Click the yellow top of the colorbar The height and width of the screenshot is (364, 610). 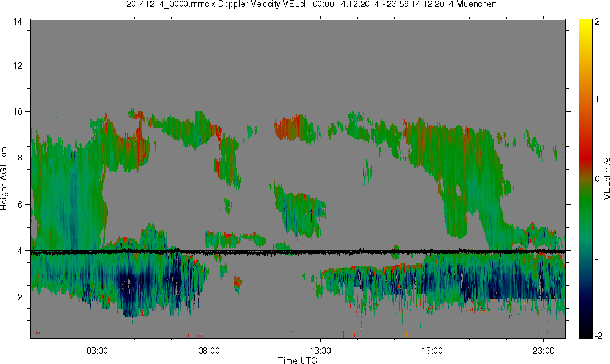(x=585, y=23)
